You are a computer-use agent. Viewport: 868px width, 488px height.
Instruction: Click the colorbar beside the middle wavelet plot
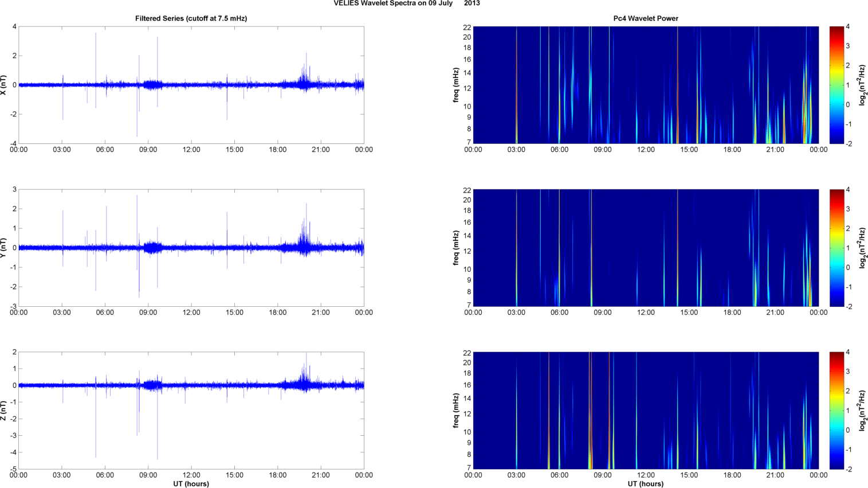(x=836, y=248)
